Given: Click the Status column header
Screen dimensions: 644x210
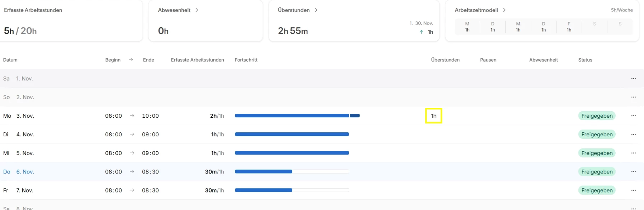Looking at the screenshot, I should (585, 60).
